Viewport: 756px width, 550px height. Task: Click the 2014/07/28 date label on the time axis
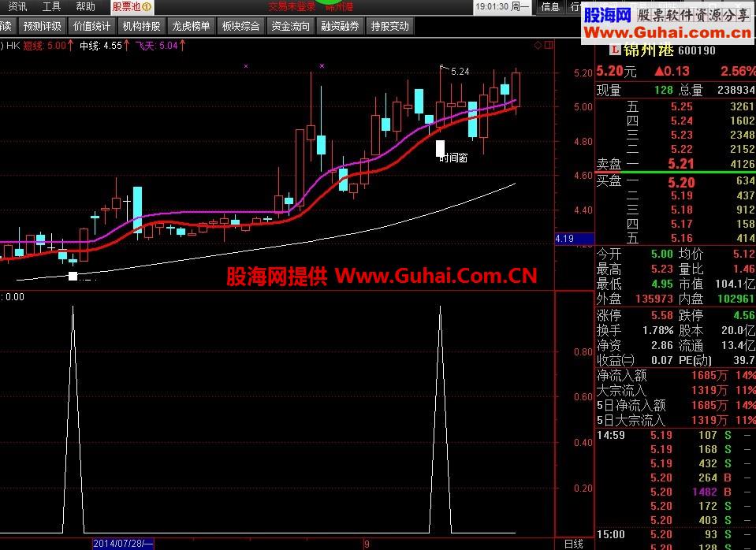pos(123,544)
